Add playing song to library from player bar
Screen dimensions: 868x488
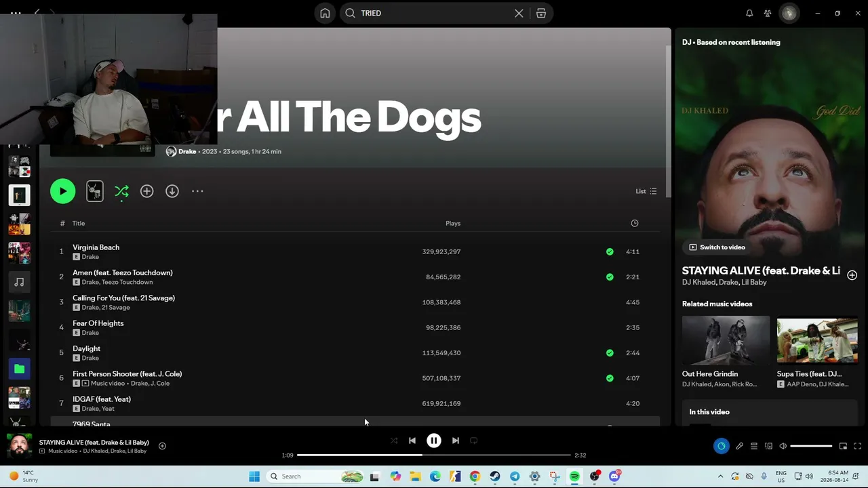point(162,446)
